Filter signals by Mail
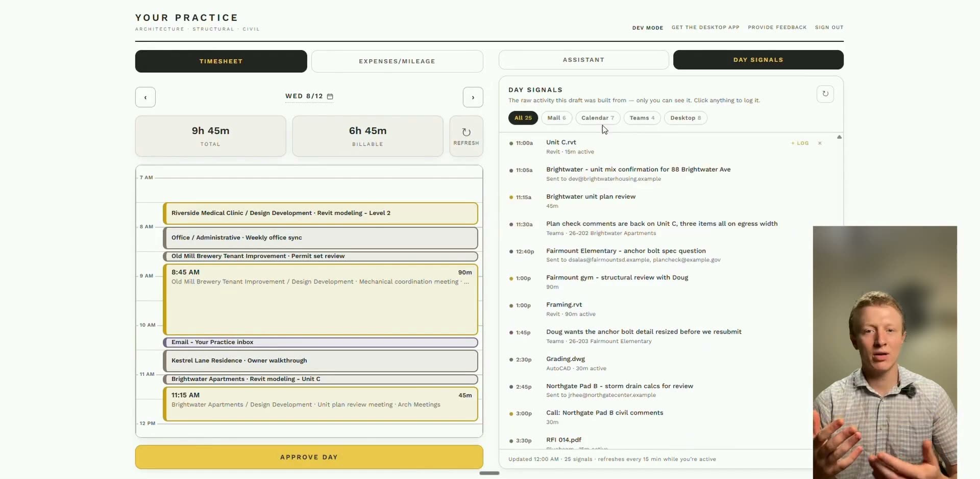The height and width of the screenshot is (479, 980). coord(556,118)
